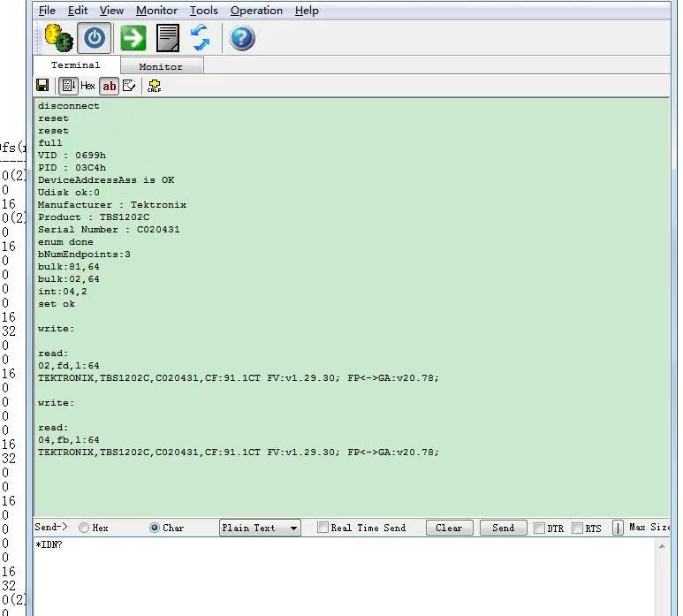Click '02,fd,l:64' read line
Viewport: 683px width, 616px height.
pos(69,366)
